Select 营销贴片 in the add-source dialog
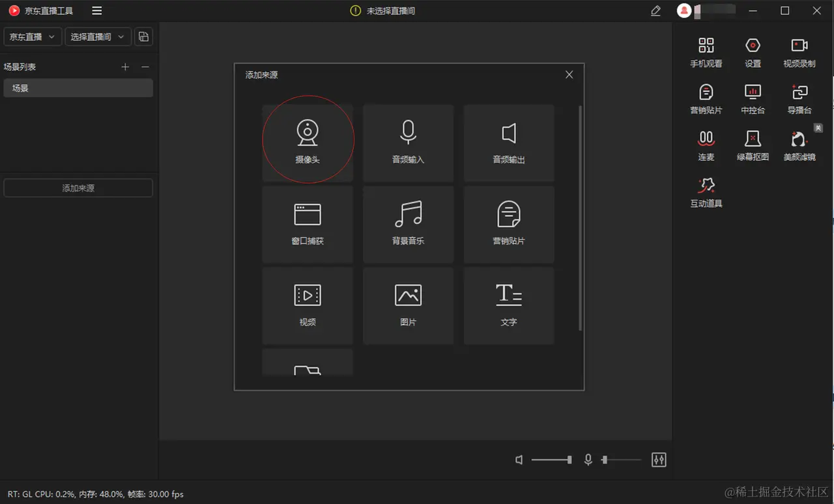This screenshot has height=504, width=834. point(509,224)
